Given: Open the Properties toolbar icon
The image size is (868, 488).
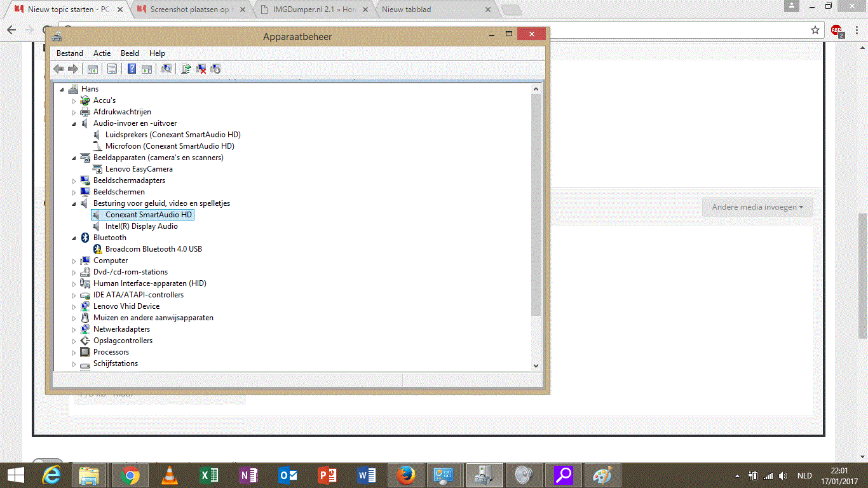Looking at the screenshot, I should [x=112, y=69].
